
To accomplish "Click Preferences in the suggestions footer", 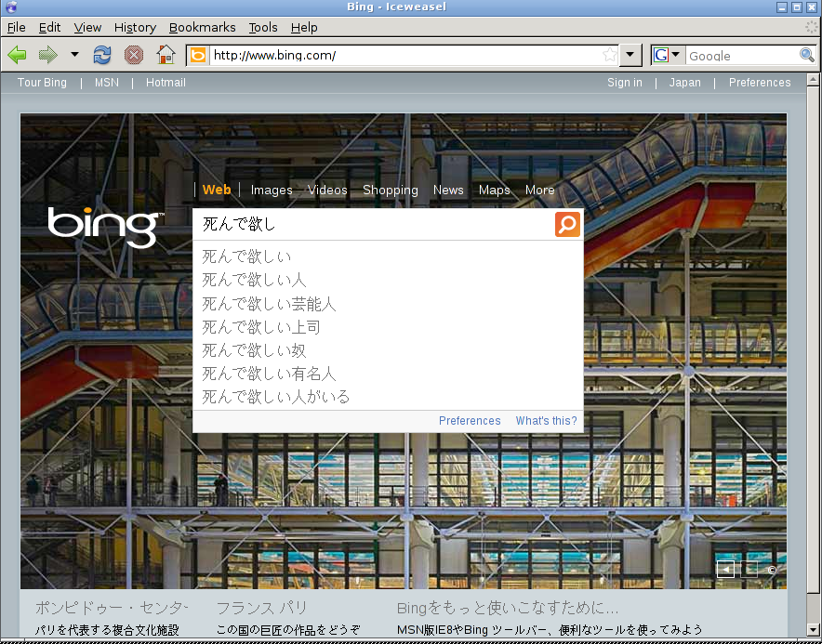I will (470, 421).
